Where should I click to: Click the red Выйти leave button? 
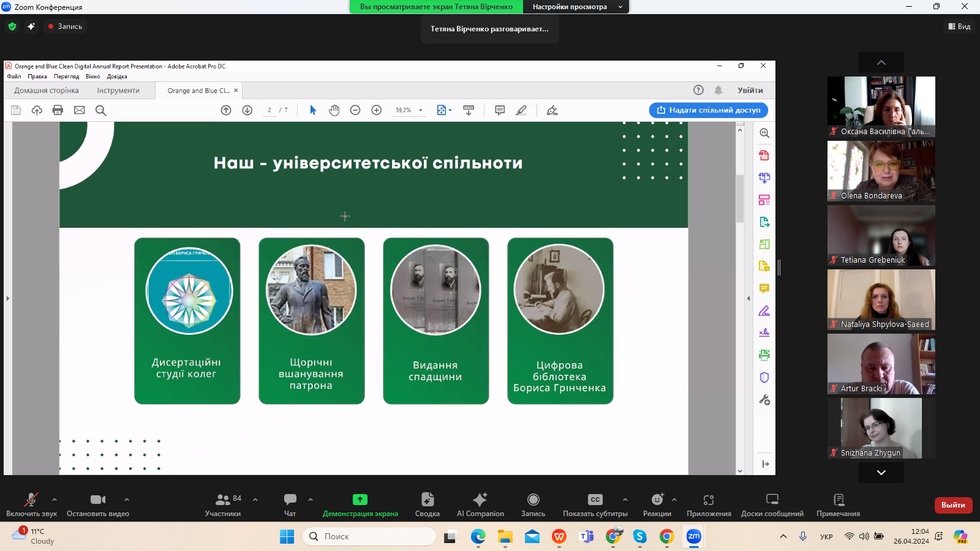click(953, 505)
